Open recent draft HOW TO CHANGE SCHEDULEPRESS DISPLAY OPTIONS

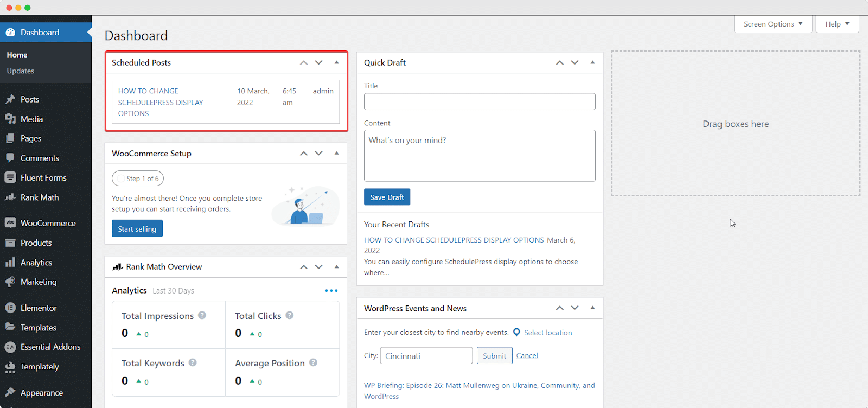(454, 240)
